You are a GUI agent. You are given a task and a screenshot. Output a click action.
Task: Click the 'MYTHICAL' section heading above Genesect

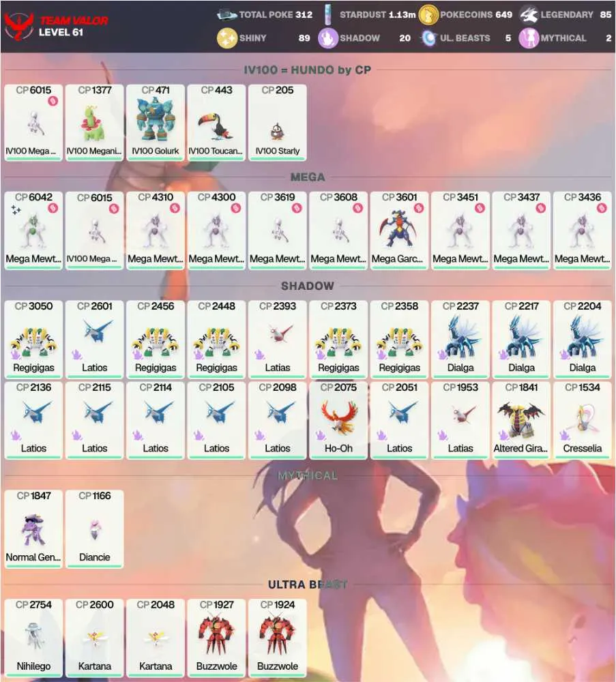(308, 476)
